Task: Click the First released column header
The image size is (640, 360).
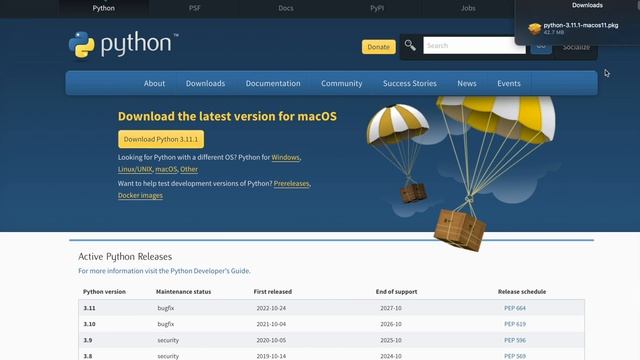Action: 273,292
